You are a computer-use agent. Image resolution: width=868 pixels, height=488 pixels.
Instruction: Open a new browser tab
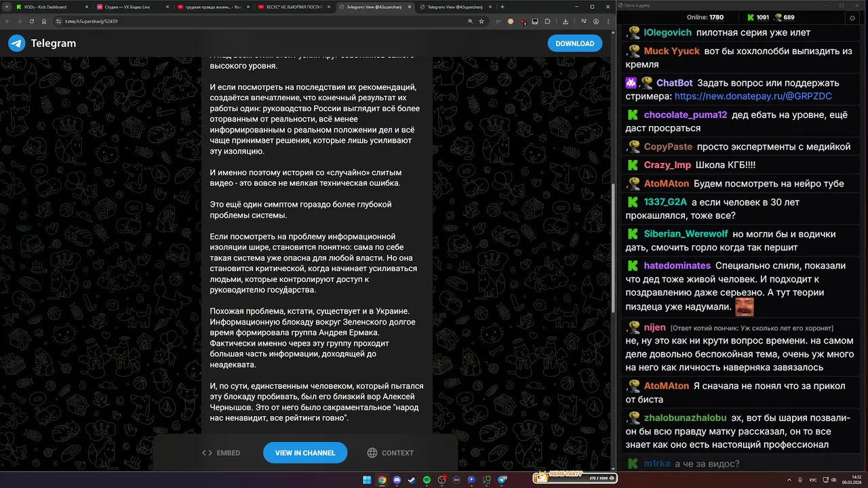tap(502, 7)
